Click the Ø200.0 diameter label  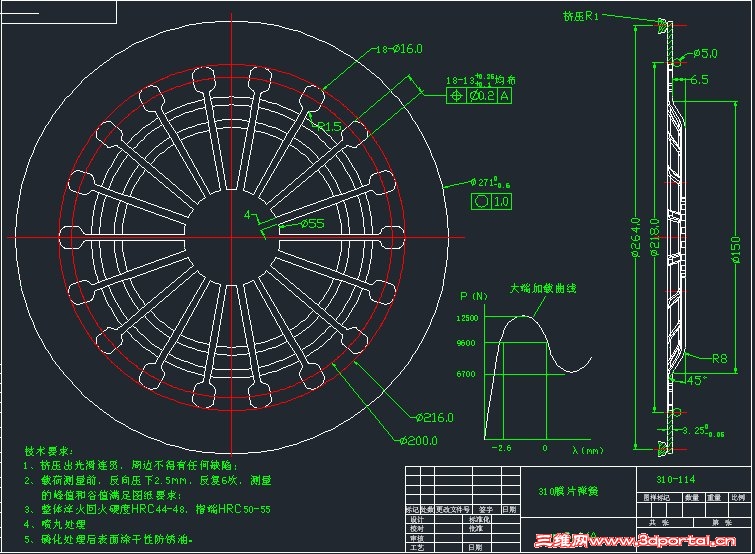tap(419, 440)
